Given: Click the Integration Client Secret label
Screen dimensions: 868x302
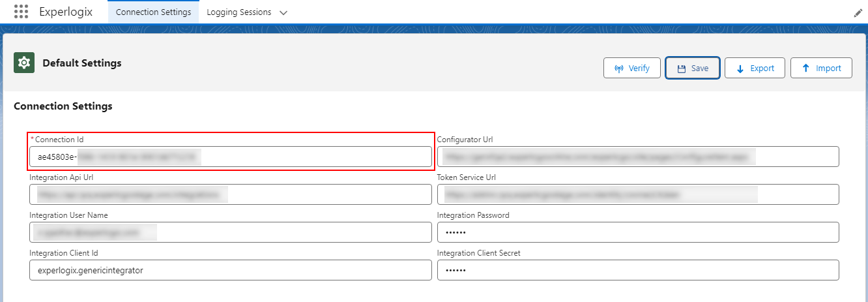Looking at the screenshot, I should [x=479, y=253].
